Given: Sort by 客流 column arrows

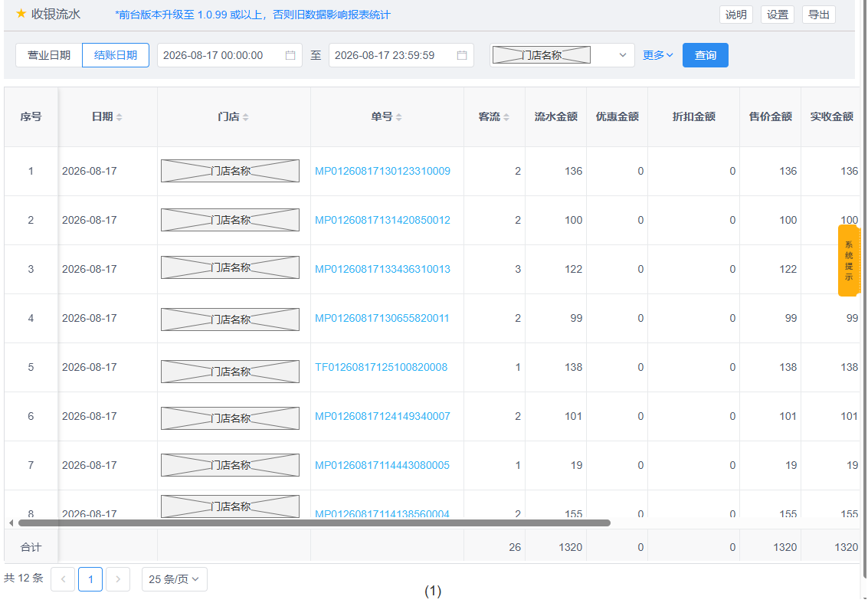Looking at the screenshot, I should pos(506,116).
